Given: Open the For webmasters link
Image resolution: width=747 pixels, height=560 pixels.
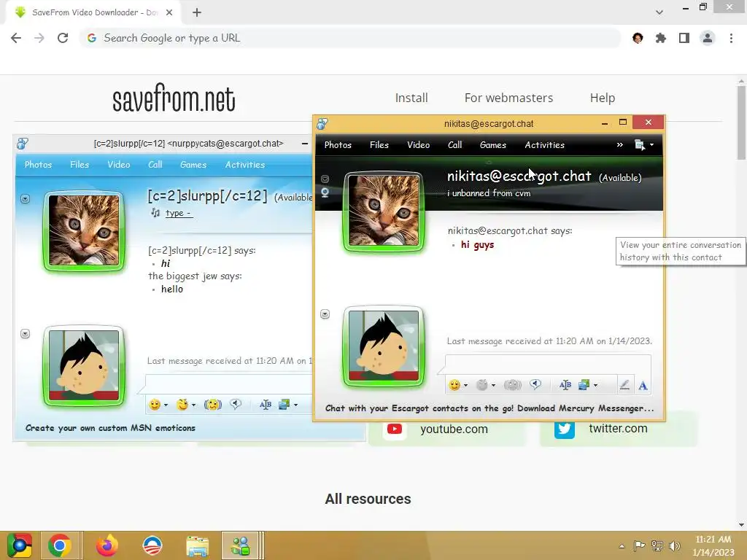Looking at the screenshot, I should (508, 98).
